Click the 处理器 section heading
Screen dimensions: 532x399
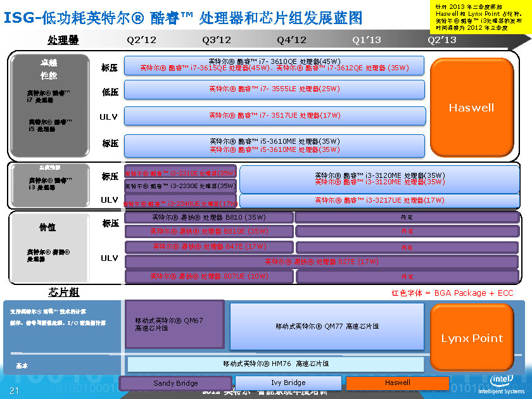[x=63, y=40]
